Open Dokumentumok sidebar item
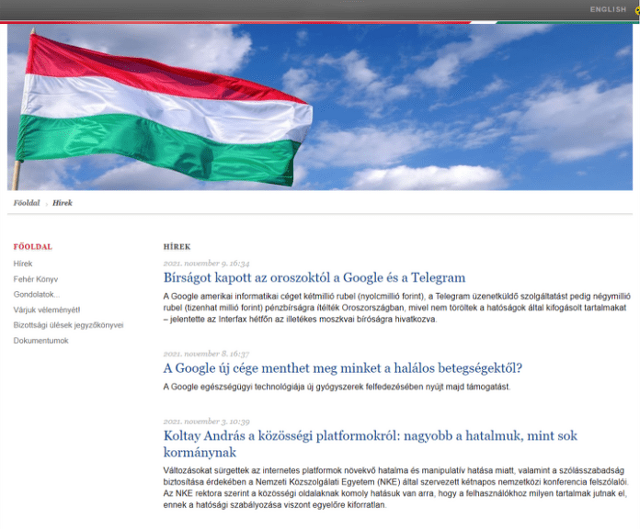The height and width of the screenshot is (529, 640). point(41,340)
